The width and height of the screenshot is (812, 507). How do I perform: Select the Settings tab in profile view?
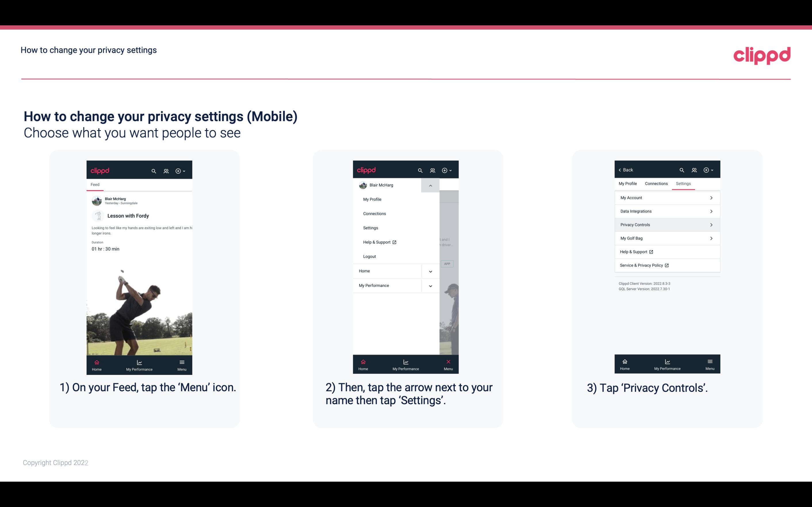683,183
